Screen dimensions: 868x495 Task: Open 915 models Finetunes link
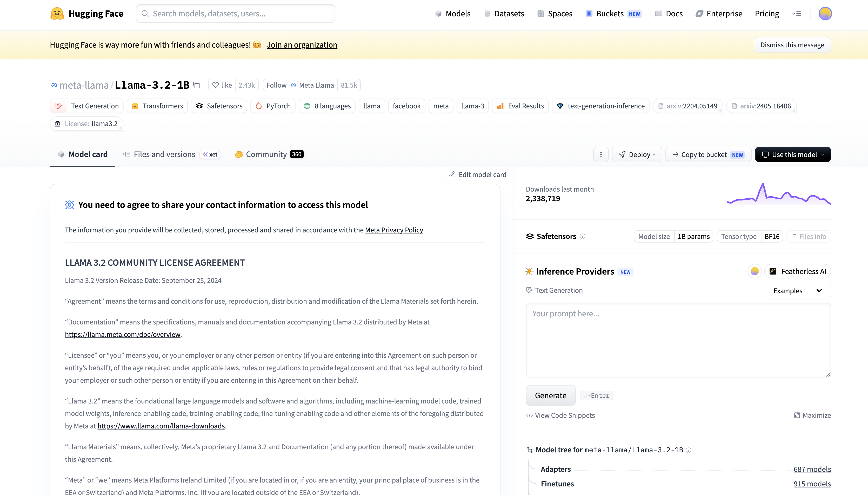click(x=812, y=484)
